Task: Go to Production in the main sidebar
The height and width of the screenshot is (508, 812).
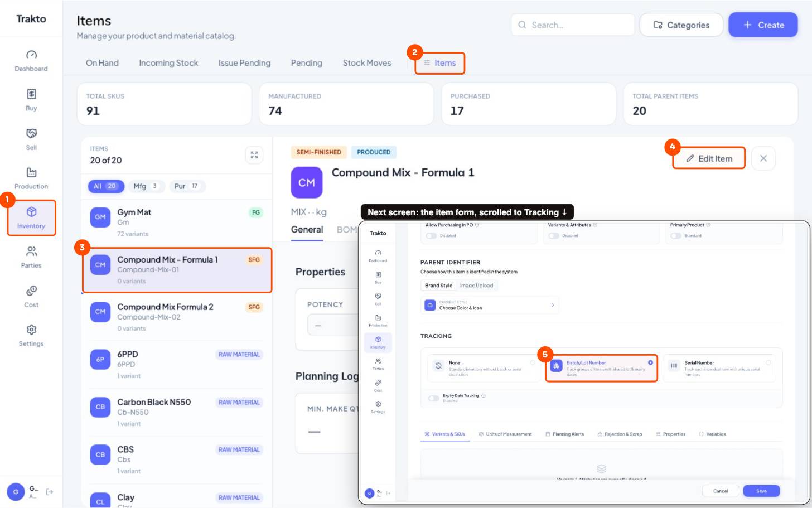Action: coord(31,178)
